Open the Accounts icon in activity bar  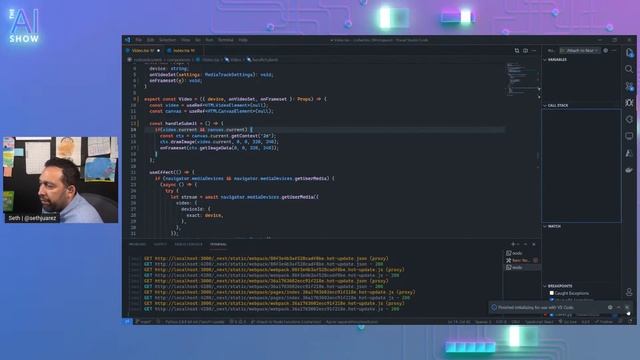pyautogui.click(x=629, y=292)
